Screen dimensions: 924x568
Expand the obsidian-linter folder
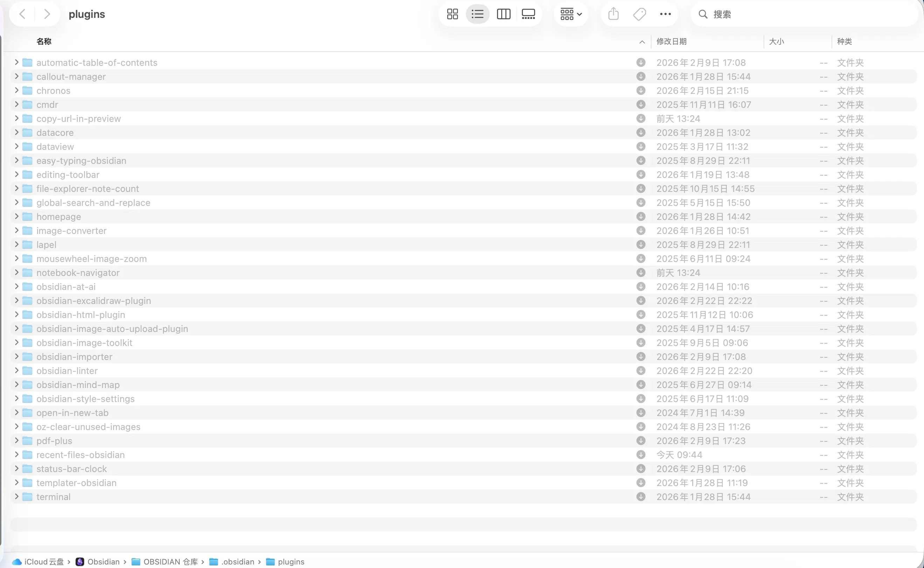tap(16, 371)
